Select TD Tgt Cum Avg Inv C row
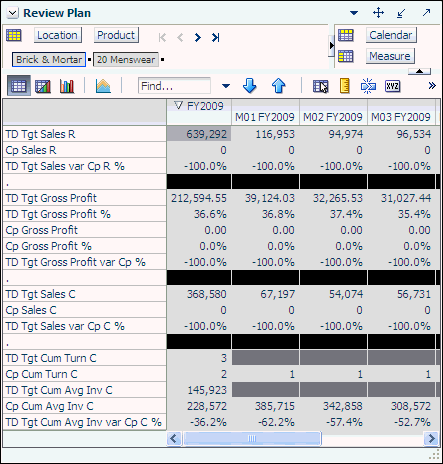Screen dimensions: 443x464 point(84,390)
